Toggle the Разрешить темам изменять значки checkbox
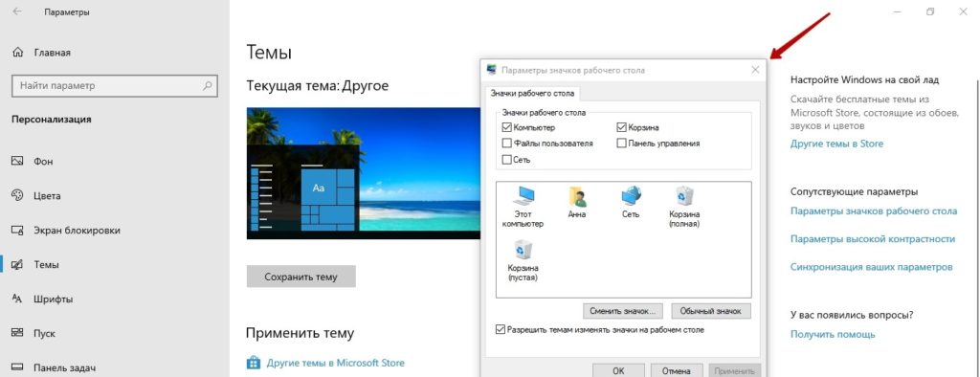980x377 pixels. [500, 329]
